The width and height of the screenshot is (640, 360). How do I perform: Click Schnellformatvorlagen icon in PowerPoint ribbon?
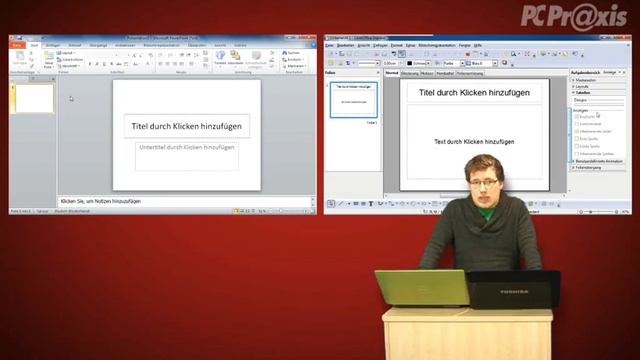pyautogui.click(x=256, y=56)
